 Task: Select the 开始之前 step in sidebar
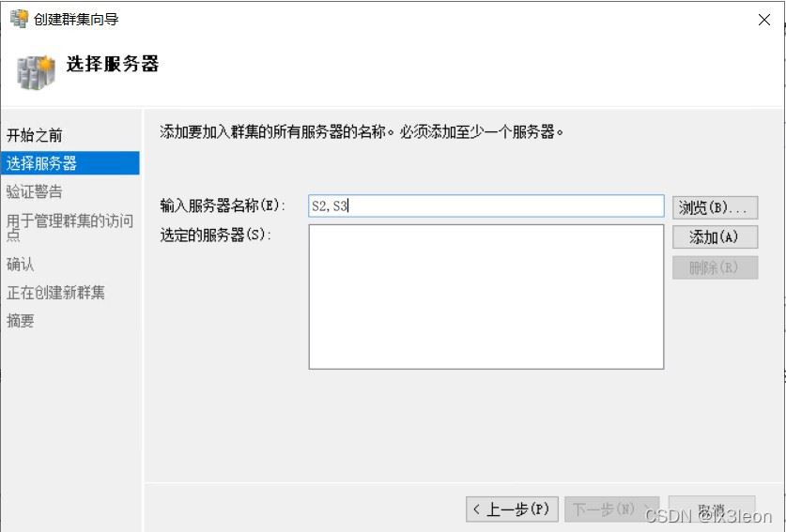click(35, 135)
